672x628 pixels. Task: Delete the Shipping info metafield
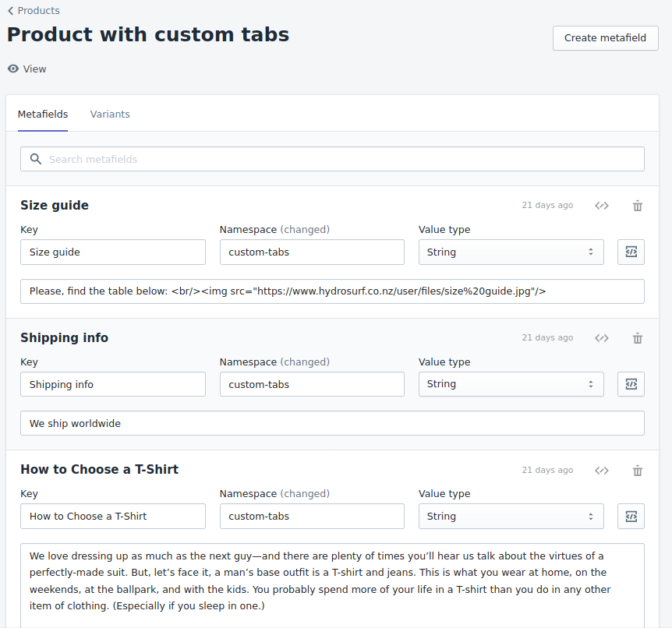click(638, 338)
